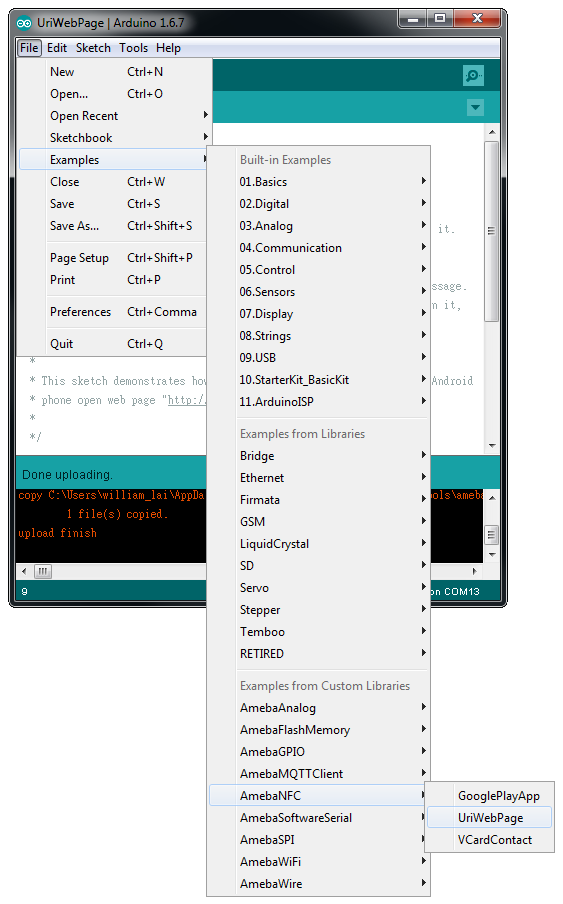
Task: Open the 08.Strings examples submenu
Action: [x=319, y=336]
